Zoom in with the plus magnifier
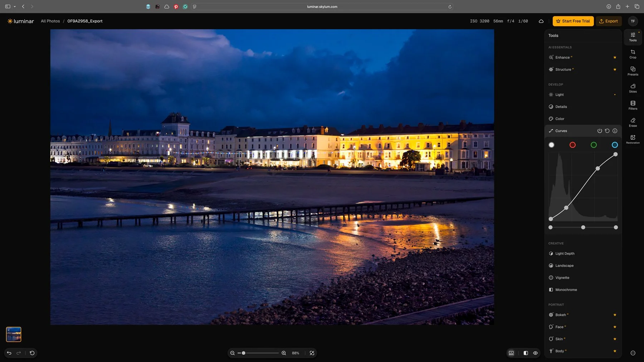The image size is (644, 362). tap(284, 353)
